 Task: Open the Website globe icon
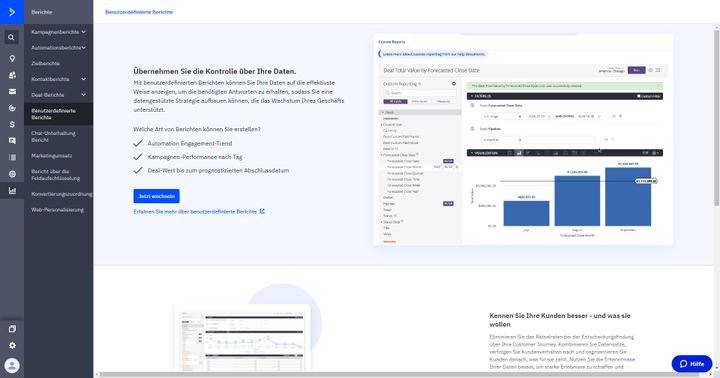point(12,174)
